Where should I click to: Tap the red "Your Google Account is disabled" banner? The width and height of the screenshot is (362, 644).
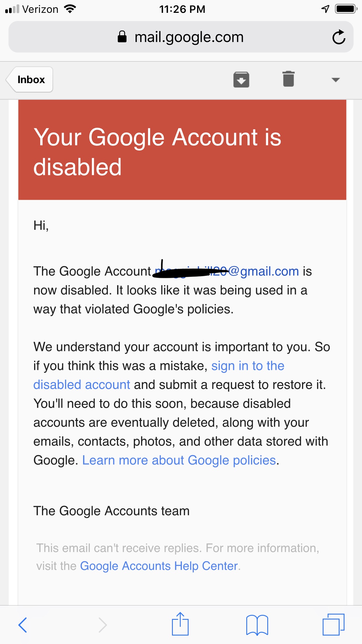tap(182, 150)
